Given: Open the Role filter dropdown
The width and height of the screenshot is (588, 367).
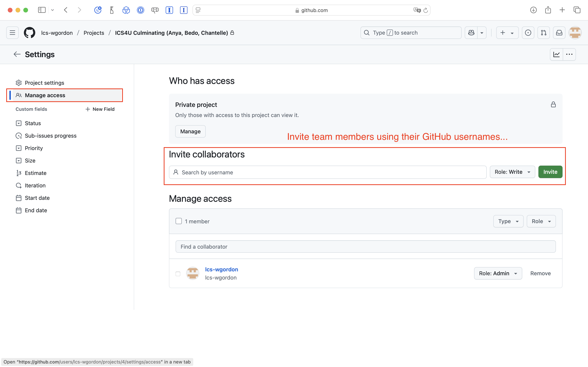Looking at the screenshot, I should pos(541,221).
